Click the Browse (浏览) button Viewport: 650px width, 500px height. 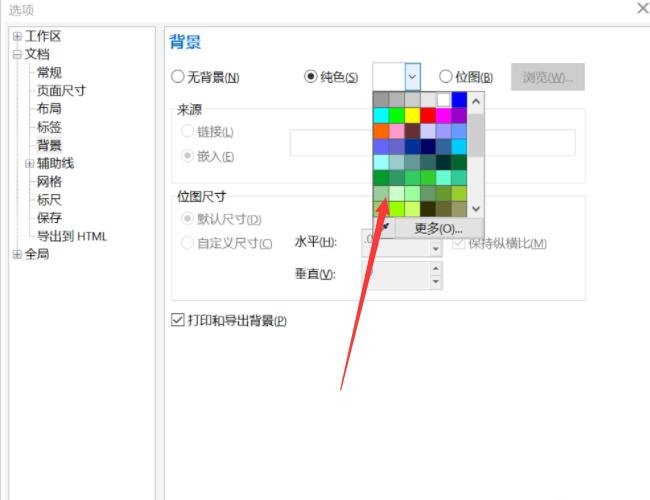click(x=548, y=77)
